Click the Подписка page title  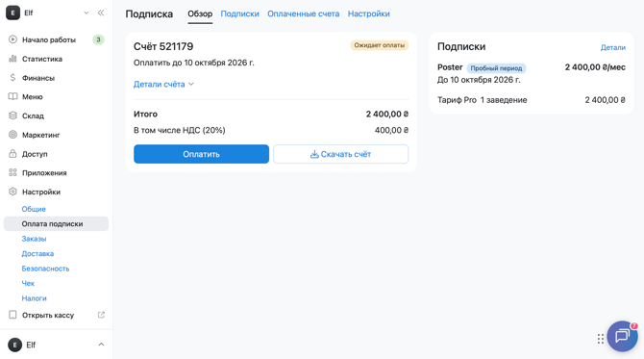pyautogui.click(x=149, y=14)
